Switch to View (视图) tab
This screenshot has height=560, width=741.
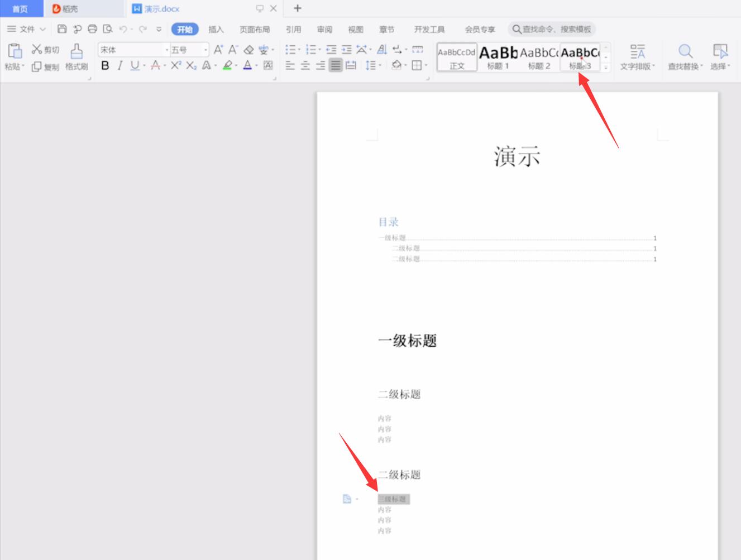[x=356, y=29]
